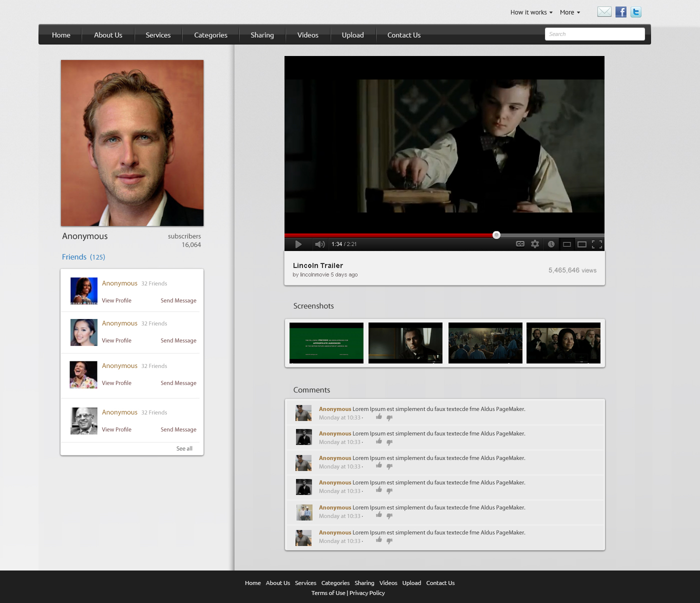The width and height of the screenshot is (700, 603).
Task: Open the second screenshot thumbnail
Action: point(405,343)
